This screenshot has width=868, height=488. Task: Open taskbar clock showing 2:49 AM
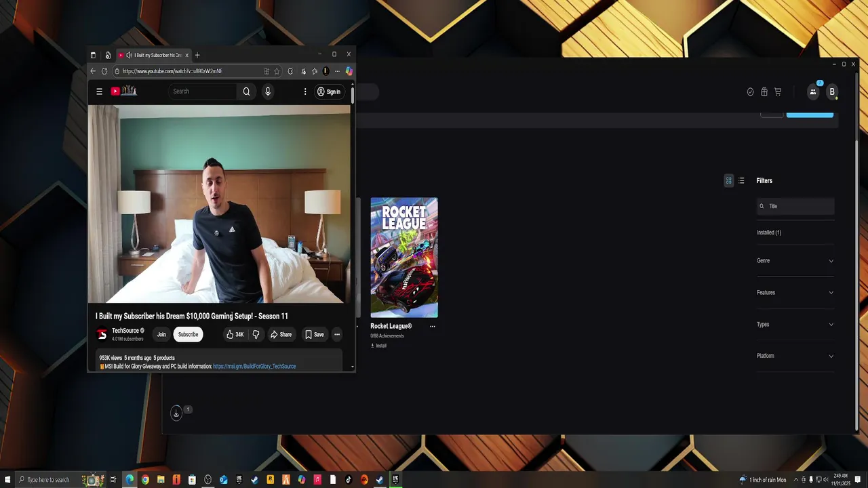(x=840, y=480)
